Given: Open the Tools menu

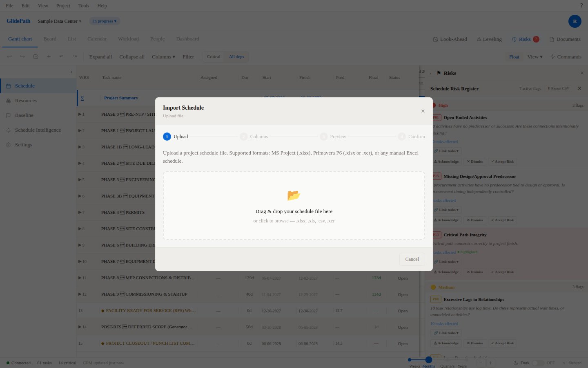Looking at the screenshot, I should click(x=84, y=6).
